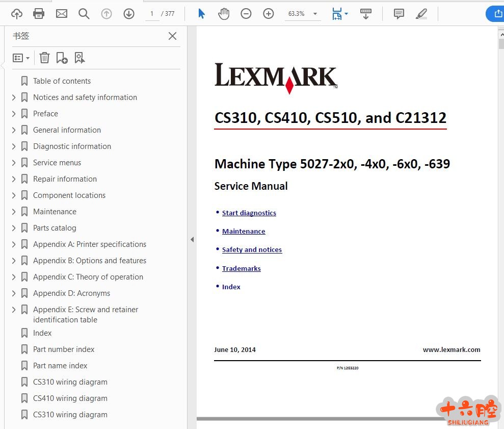Image resolution: width=504 pixels, height=429 pixels.
Task: Open the Safety and notices link
Action: (252, 249)
